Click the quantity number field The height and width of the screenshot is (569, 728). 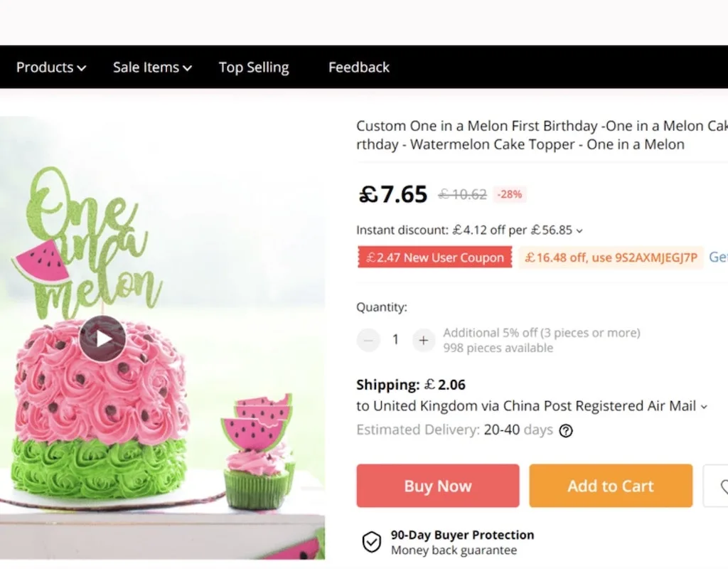(x=396, y=340)
